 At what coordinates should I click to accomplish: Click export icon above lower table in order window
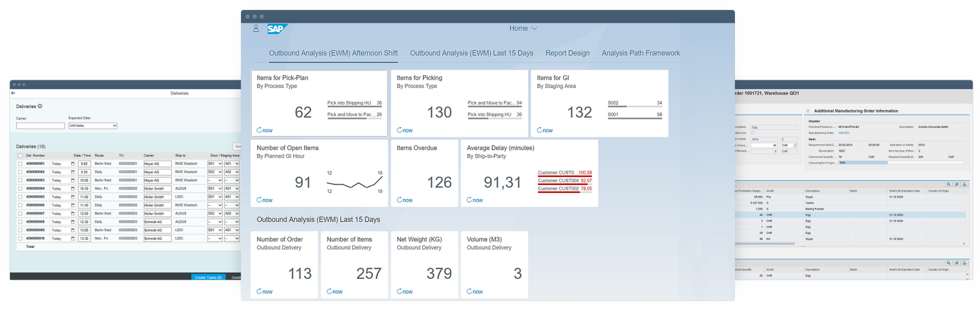pyautogui.click(x=966, y=263)
